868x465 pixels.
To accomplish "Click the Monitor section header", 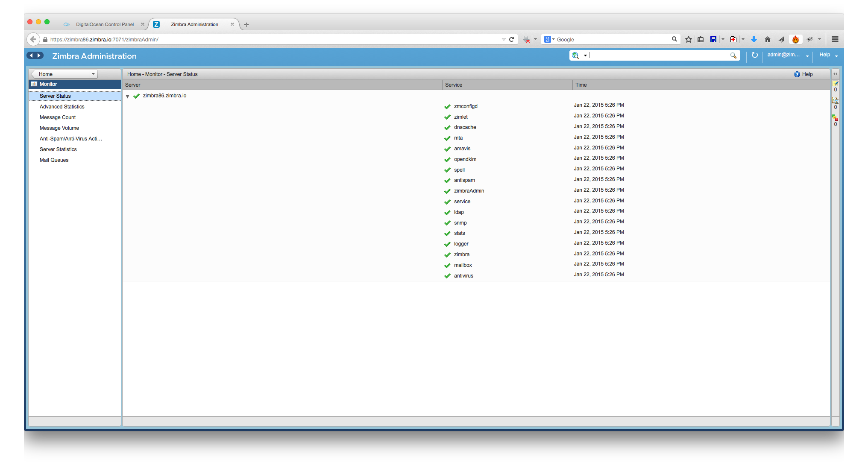I will point(75,84).
